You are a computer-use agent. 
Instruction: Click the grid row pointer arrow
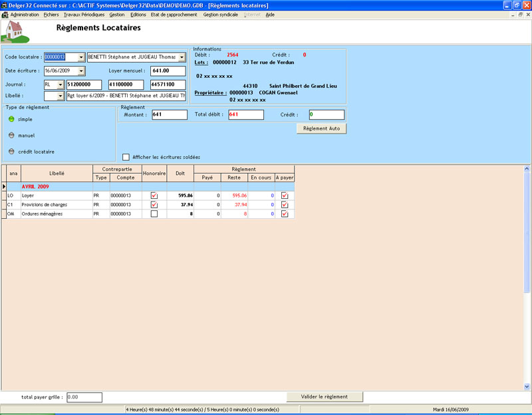(x=4, y=187)
